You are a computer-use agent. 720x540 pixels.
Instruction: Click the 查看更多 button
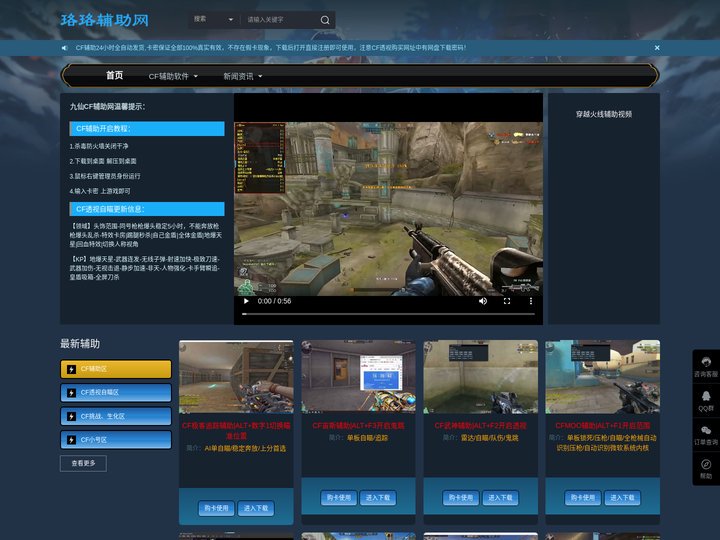(x=83, y=463)
